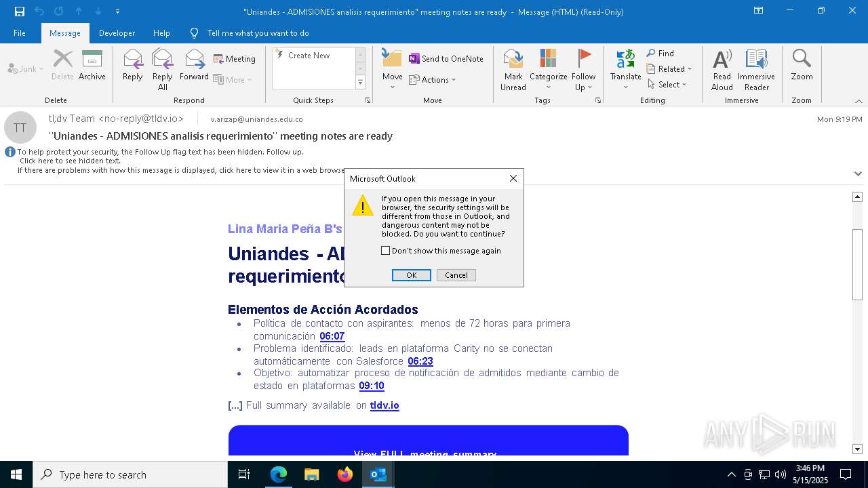868x488 pixels.
Task: Open the Move folder dropdown
Action: click(392, 69)
